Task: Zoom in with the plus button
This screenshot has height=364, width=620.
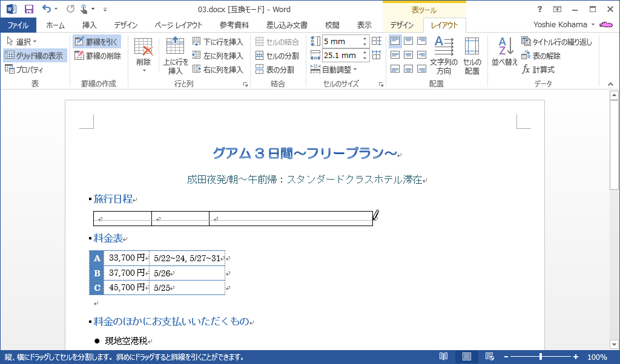Action: [575, 357]
